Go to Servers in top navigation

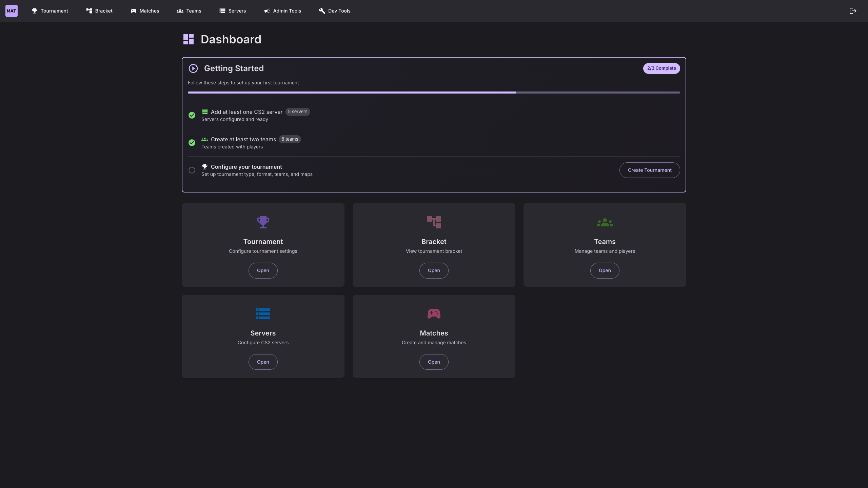pos(233,11)
